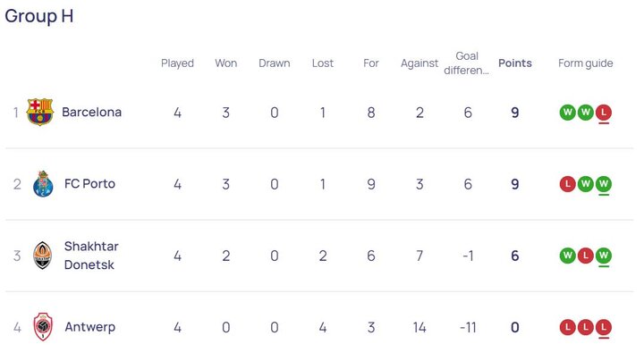The image size is (644, 361).
Task: Open the Barcelona team link
Action: (x=91, y=113)
